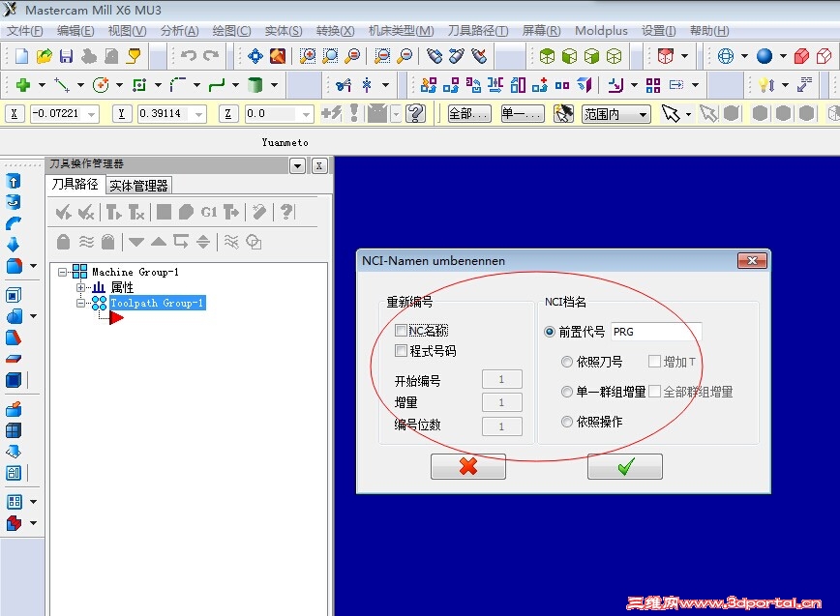
Task: Click the question mark help icon in Toolpath Manager
Action: pyautogui.click(x=286, y=213)
